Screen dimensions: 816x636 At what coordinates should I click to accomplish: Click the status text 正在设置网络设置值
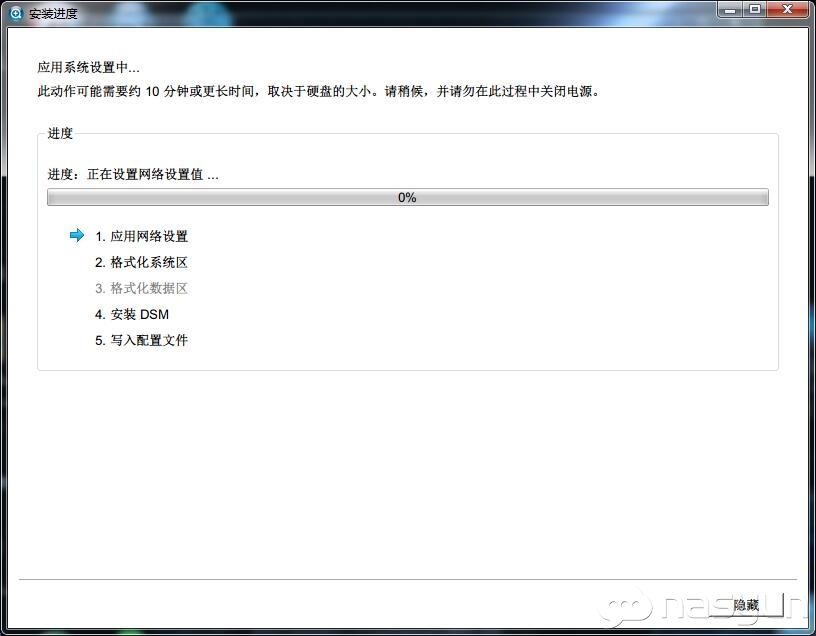[152, 174]
